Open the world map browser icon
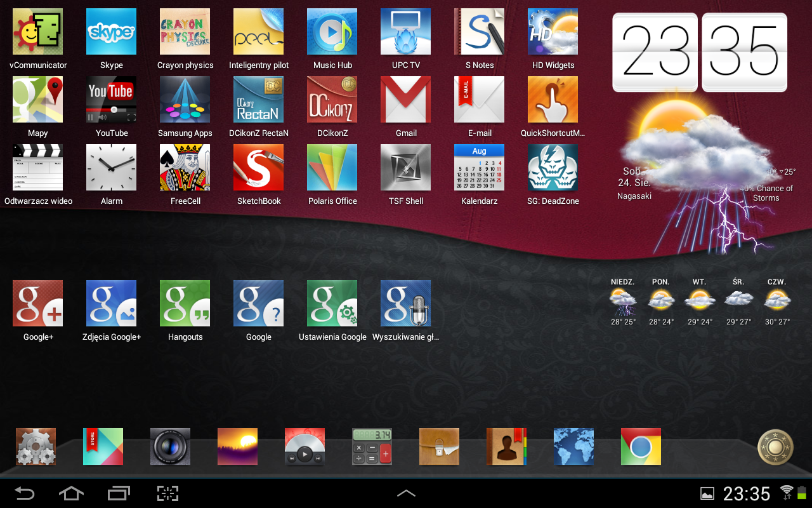 [x=573, y=446]
